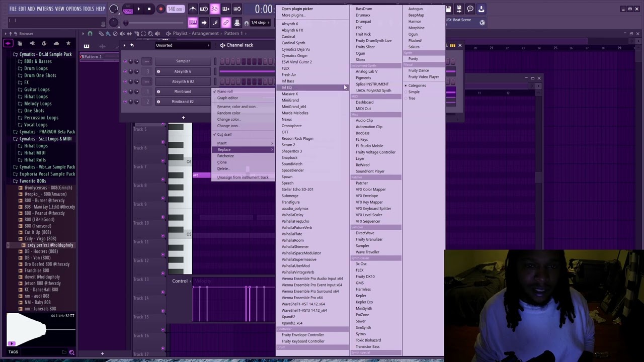The image size is (644, 362).
Task: Click the Stop button in the transport
Action: click(149, 9)
